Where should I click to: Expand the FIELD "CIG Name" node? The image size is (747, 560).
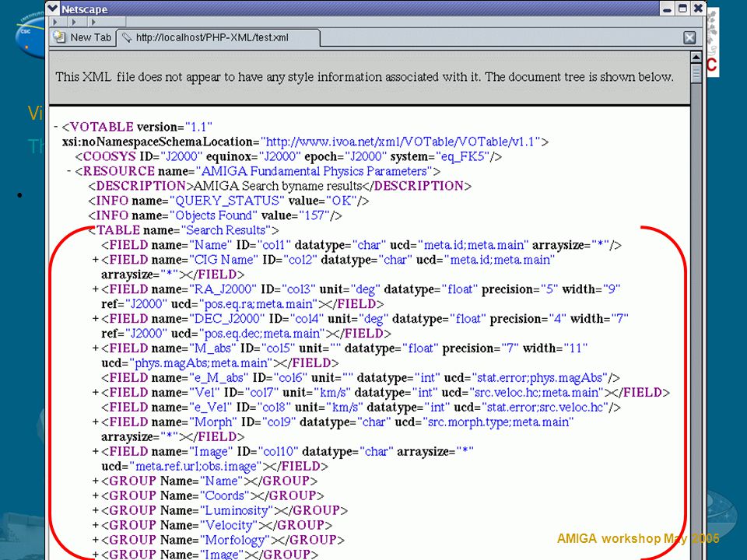[95, 260]
